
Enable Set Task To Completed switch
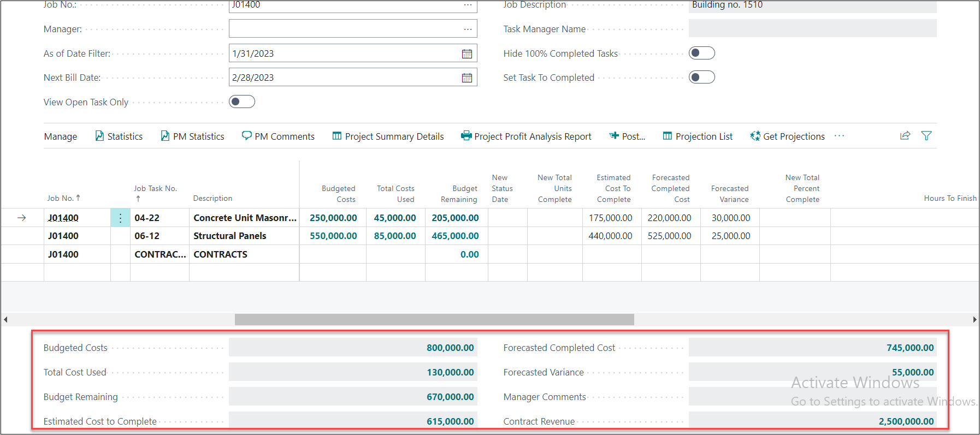coord(701,77)
